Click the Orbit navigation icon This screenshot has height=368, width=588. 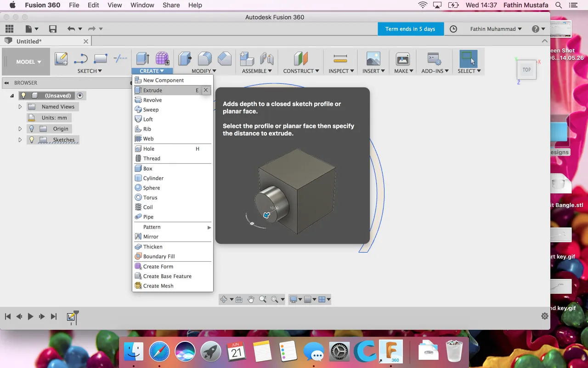224,299
